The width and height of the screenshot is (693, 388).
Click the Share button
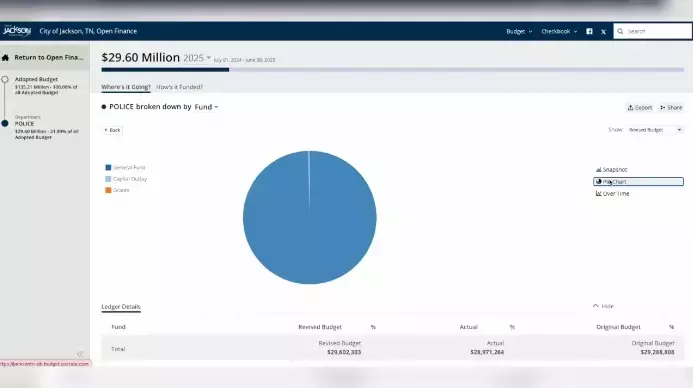pos(671,107)
